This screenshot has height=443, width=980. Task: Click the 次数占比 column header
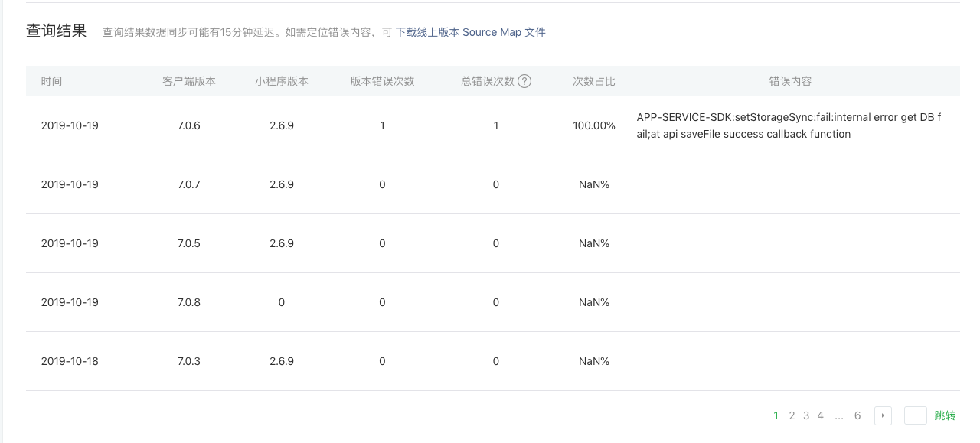594,81
